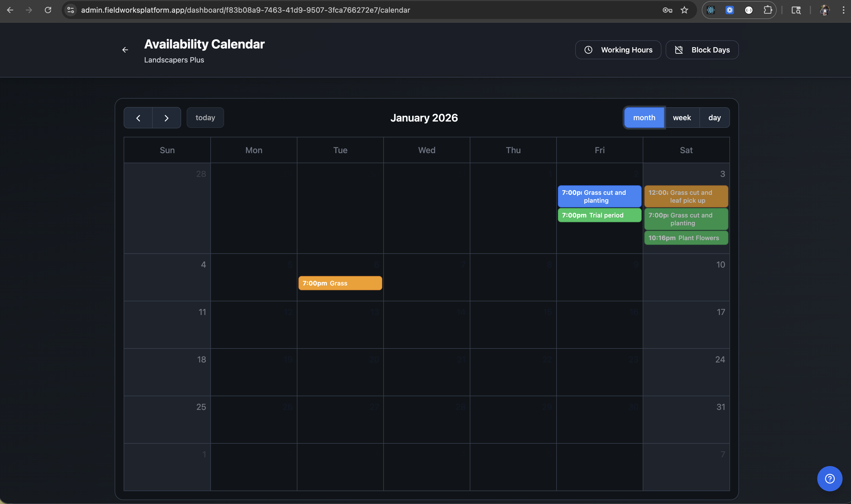Switch to the day view

(714, 118)
